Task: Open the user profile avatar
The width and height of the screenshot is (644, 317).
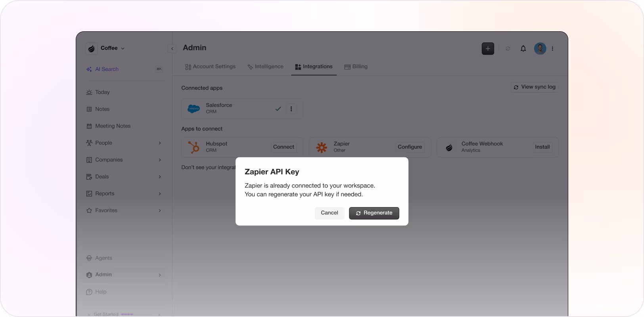Action: click(540, 48)
